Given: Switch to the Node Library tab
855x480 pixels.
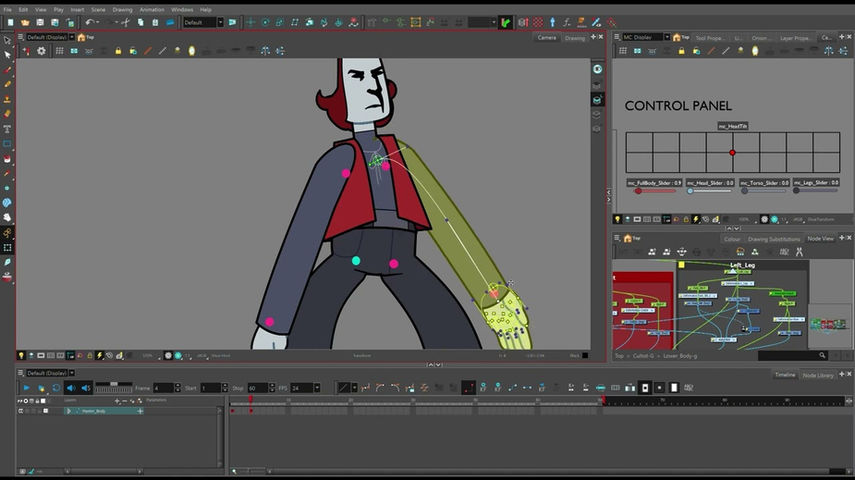Looking at the screenshot, I should (818, 375).
